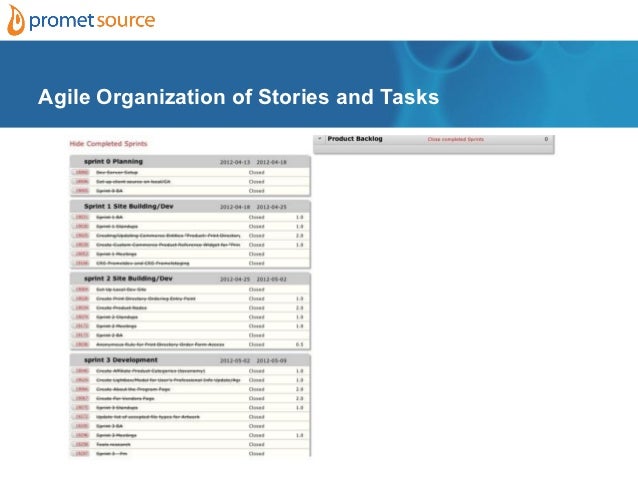Click sprint 0 start date 2012-04-13
Viewport: 638px width, 479px height.
235,162
